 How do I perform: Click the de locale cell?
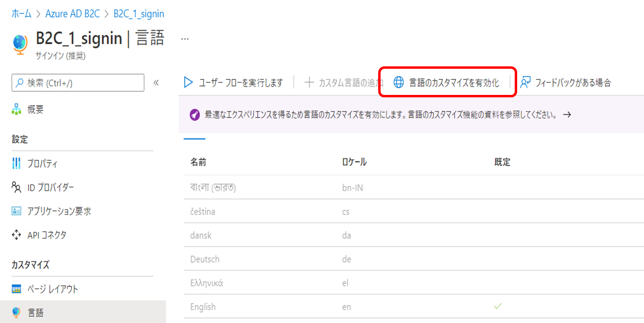click(346, 259)
